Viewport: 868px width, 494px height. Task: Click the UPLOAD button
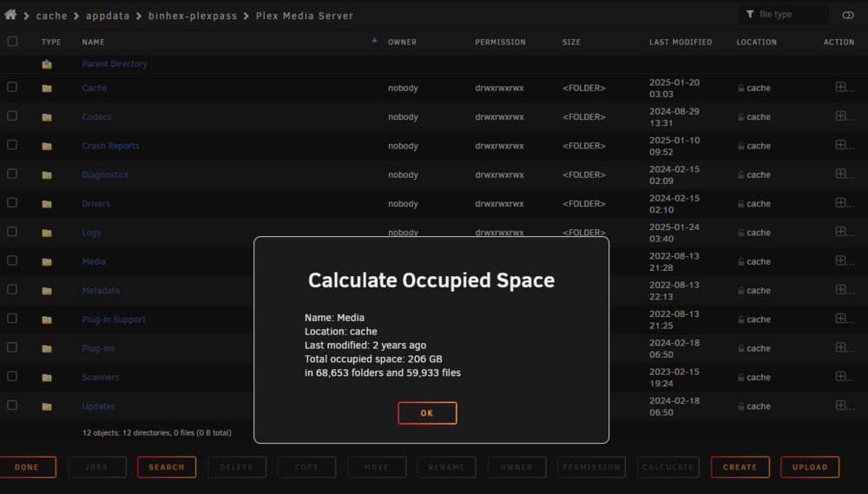point(810,467)
